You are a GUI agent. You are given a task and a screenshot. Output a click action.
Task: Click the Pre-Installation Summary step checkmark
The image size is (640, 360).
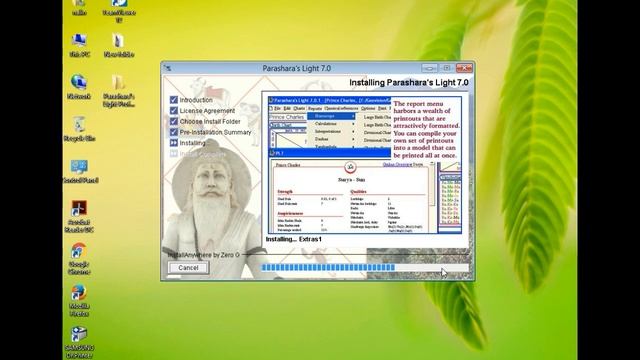[x=173, y=132]
